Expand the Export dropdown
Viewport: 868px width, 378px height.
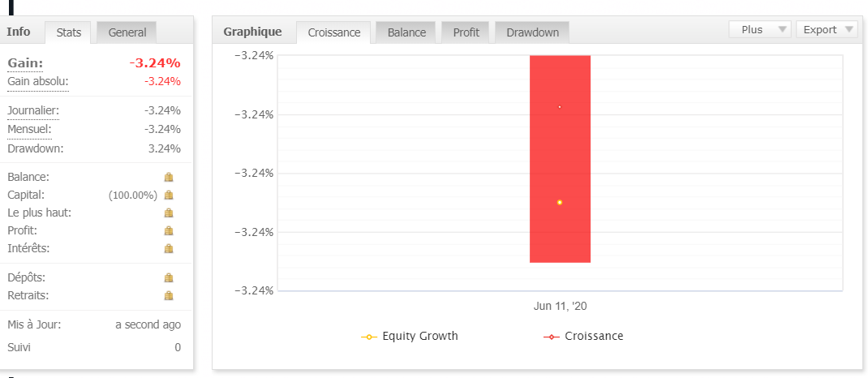[827, 30]
